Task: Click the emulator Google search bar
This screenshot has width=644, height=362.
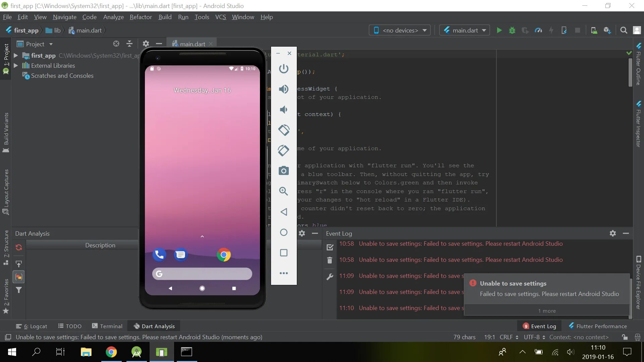Action: pos(202,274)
